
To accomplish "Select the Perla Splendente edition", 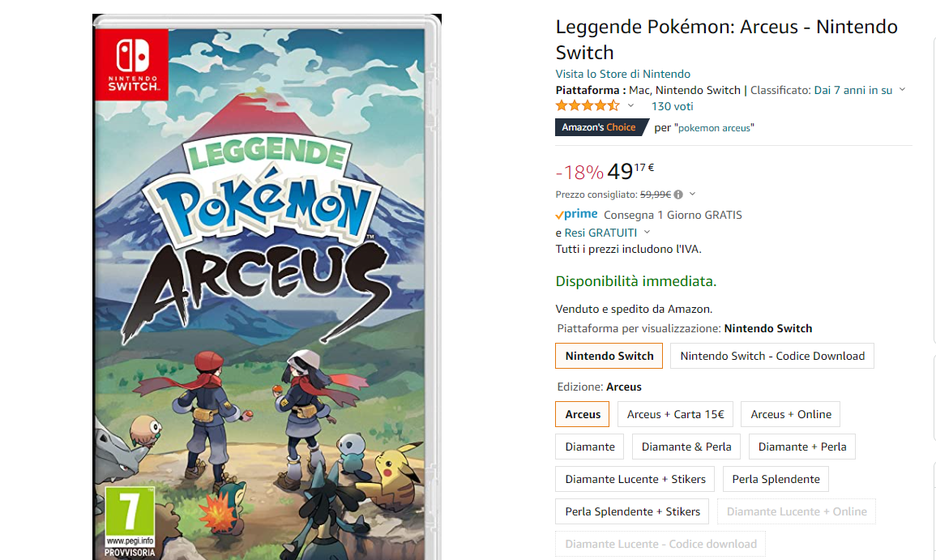I will [776, 479].
